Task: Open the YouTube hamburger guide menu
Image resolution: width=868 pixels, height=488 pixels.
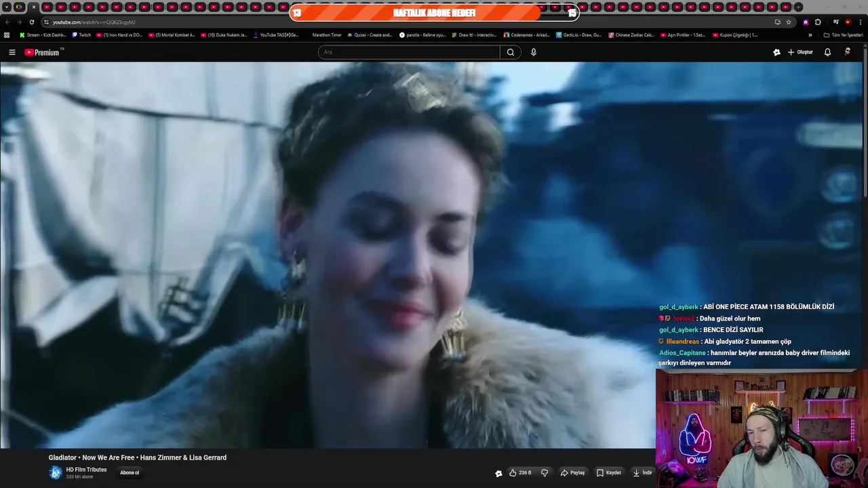Action: 12,52
